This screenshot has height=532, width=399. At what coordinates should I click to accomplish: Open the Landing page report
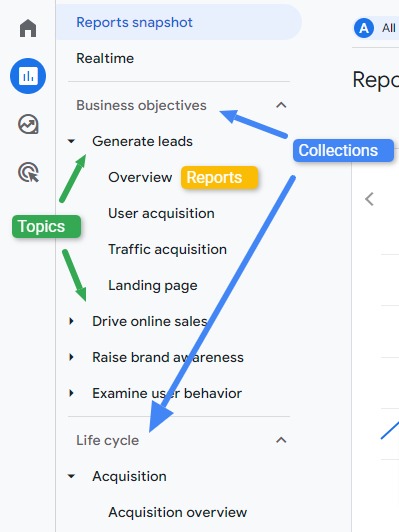[153, 286]
